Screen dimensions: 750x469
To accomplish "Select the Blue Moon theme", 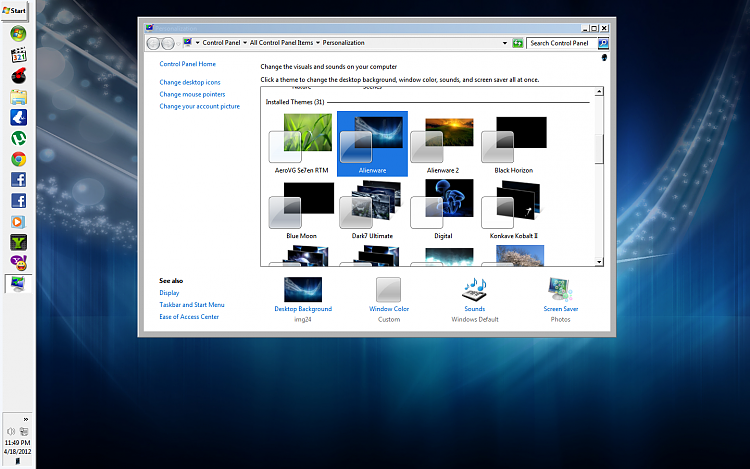I will [x=301, y=209].
